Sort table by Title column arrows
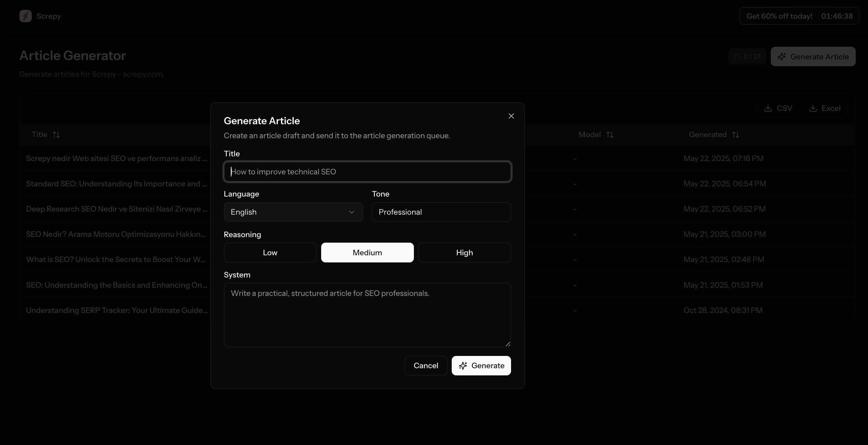This screenshot has width=868, height=445. [56, 135]
